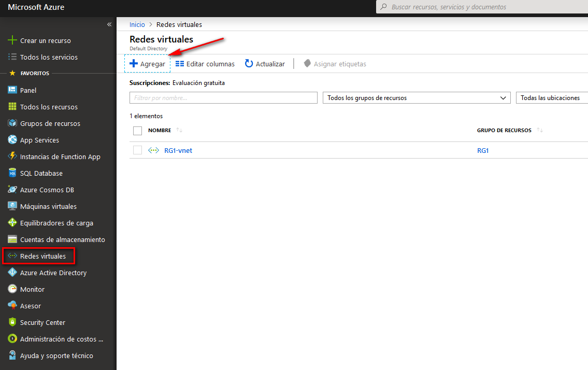
Task: Click the Máquinas virtuales monitor icon
Action: (x=12, y=206)
